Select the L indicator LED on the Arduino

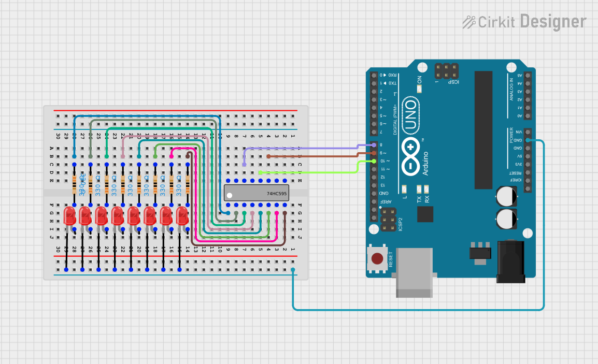pos(404,189)
